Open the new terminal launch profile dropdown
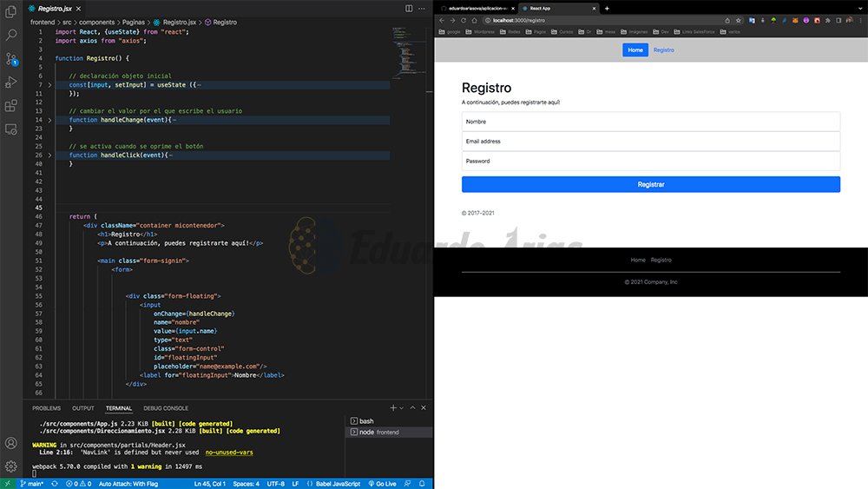868x489 pixels. [401, 408]
